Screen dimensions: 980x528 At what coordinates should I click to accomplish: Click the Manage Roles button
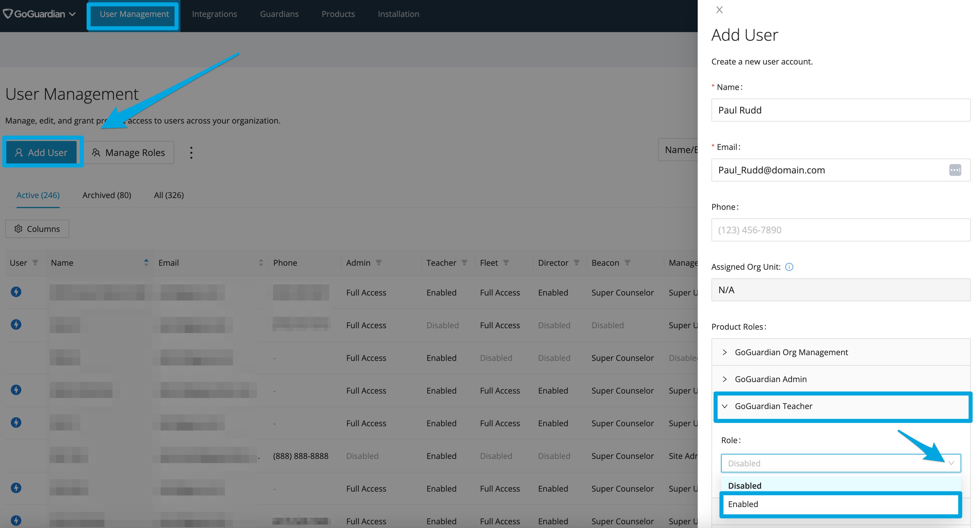click(129, 152)
